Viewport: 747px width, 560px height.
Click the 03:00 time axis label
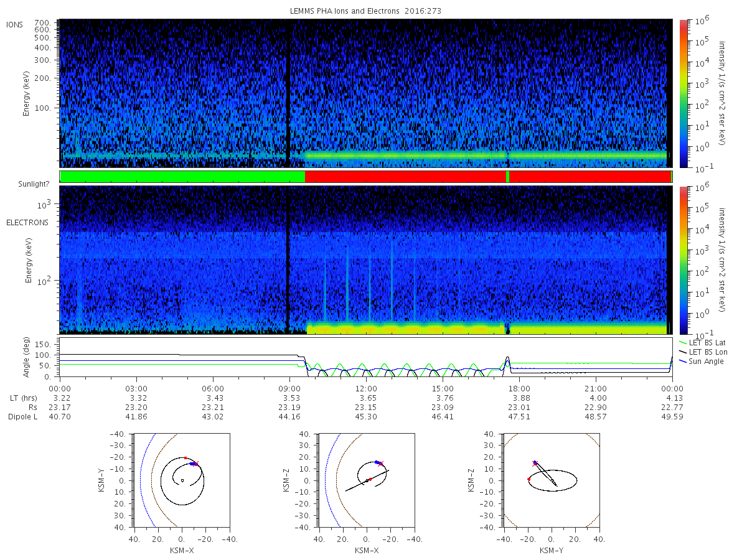pos(136,388)
